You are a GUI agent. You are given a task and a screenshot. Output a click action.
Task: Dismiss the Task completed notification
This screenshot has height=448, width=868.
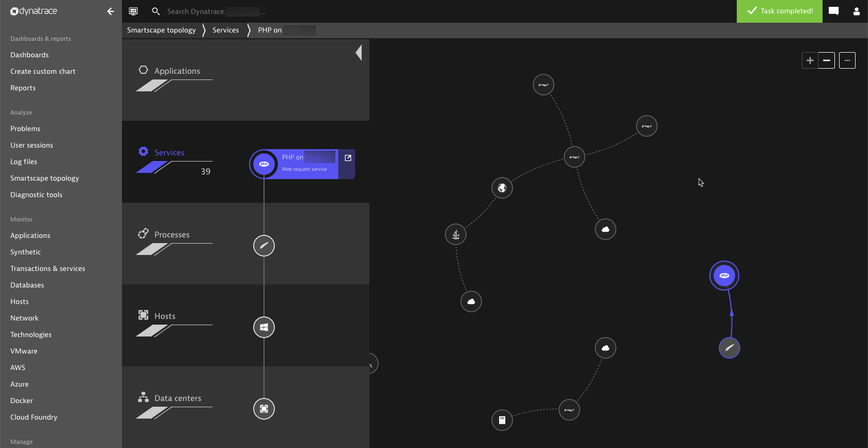pos(780,11)
